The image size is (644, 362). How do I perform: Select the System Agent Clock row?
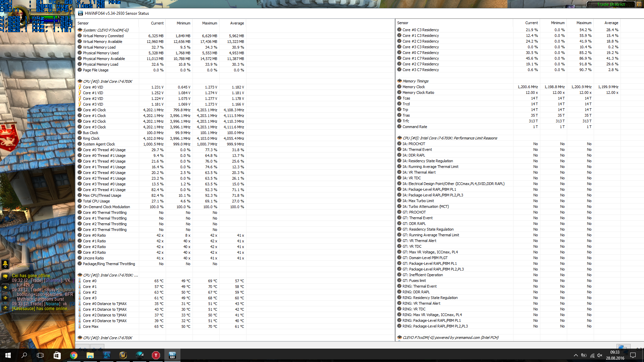pyautogui.click(x=161, y=144)
